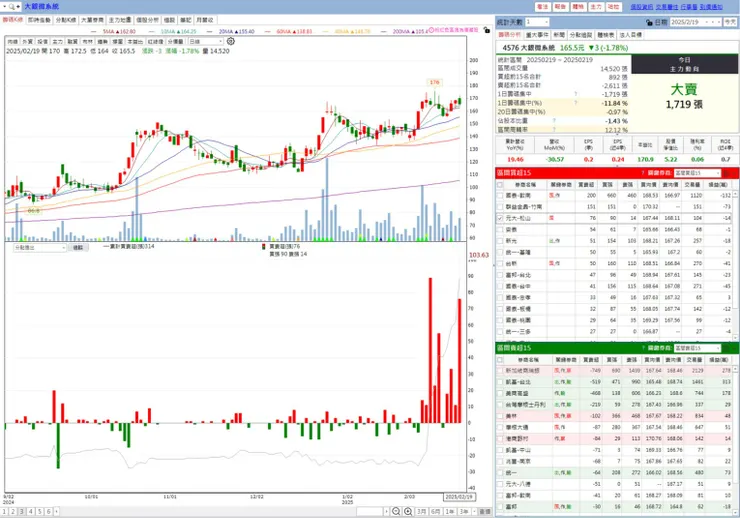Switch to 即時走勢 tab
The image size is (740, 518).
click(39, 20)
